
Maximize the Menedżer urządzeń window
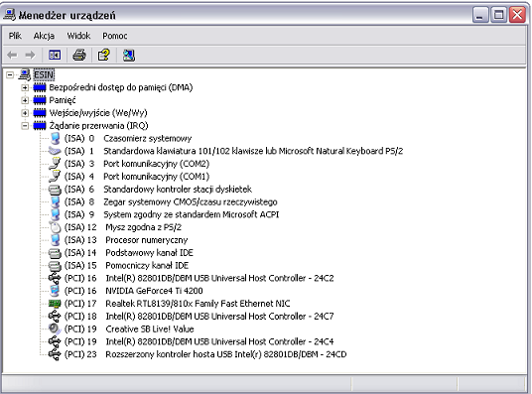click(498, 15)
